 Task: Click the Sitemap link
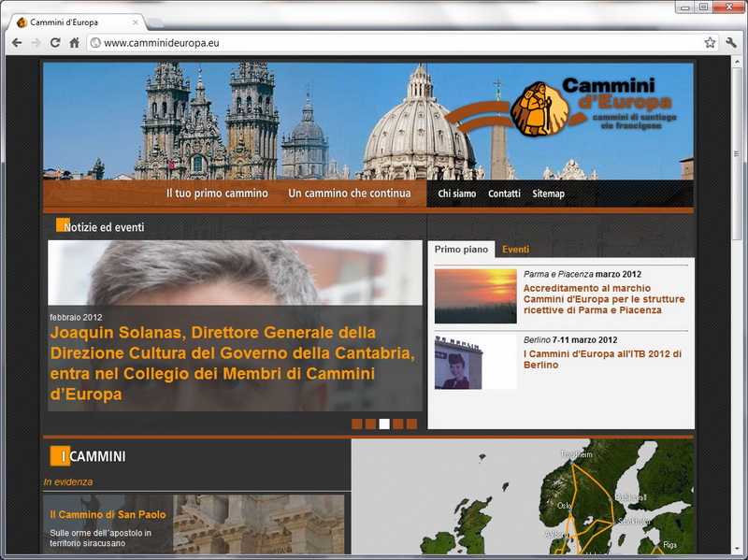tap(548, 194)
